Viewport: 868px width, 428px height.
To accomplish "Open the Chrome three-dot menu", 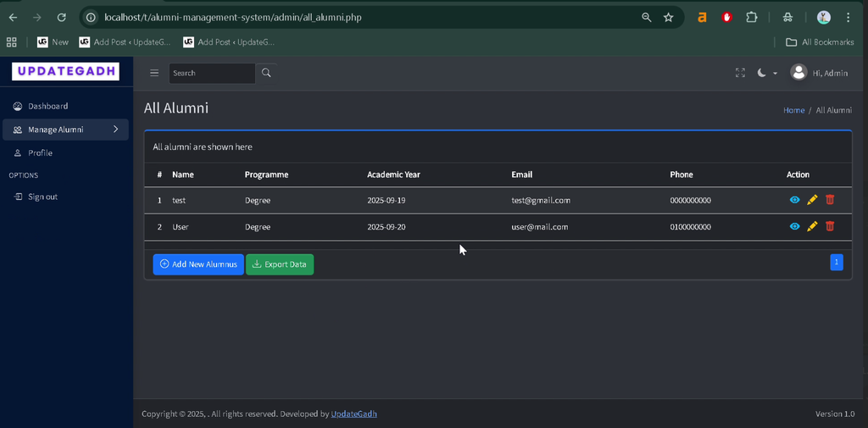I will pyautogui.click(x=848, y=18).
